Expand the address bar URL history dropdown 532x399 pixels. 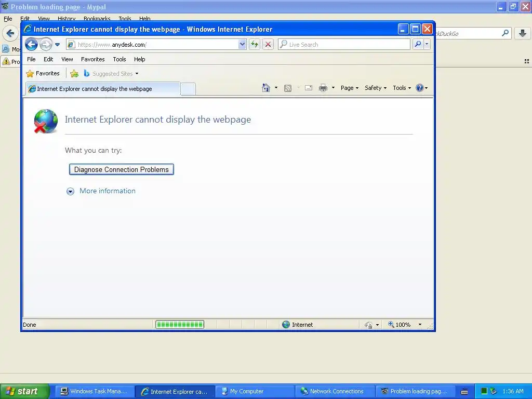242,45
